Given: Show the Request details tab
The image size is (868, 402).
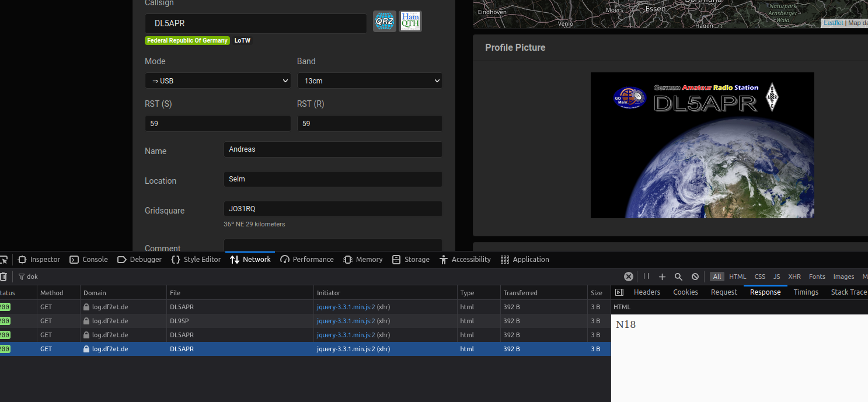Looking at the screenshot, I should click(x=724, y=292).
